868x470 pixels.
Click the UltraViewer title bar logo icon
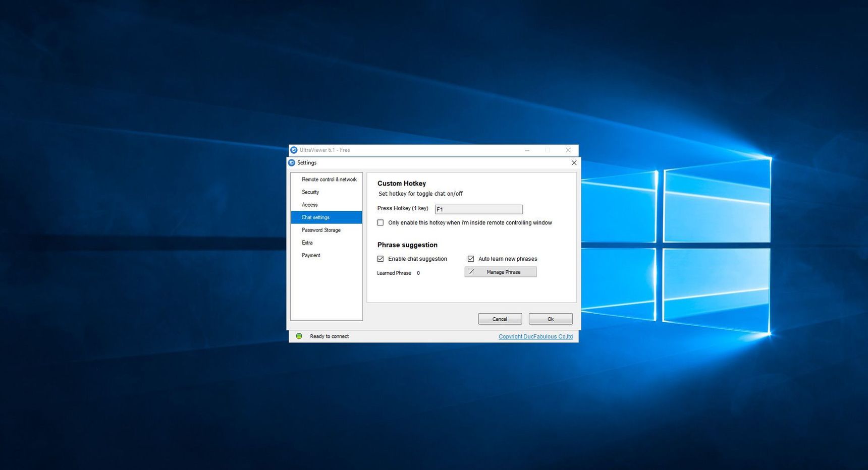(294, 150)
